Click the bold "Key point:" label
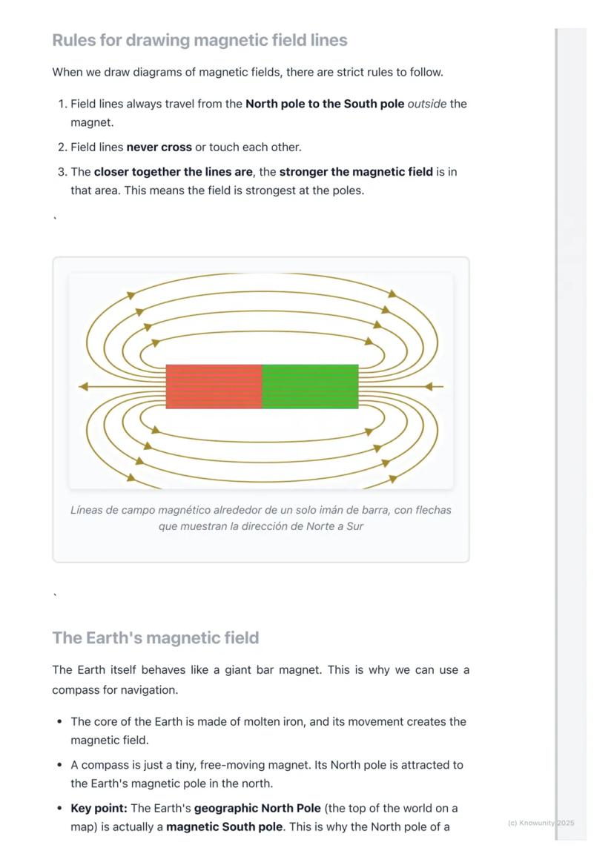This screenshot has height=868, width=614. [99, 808]
